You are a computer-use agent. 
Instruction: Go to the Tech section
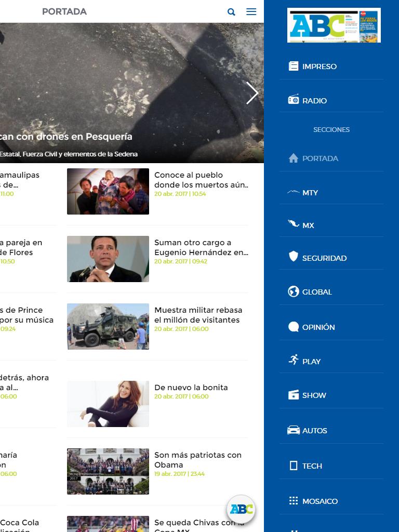click(x=312, y=466)
